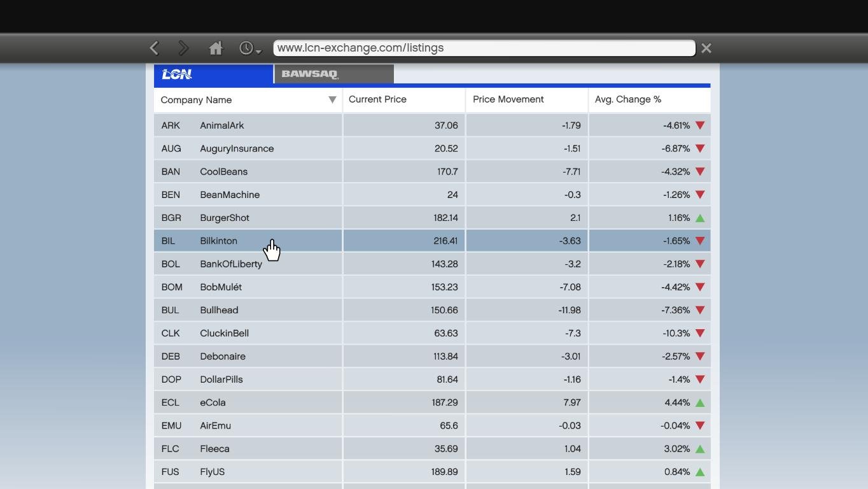
Task: Click the ARK ticker symbol
Action: tap(171, 125)
